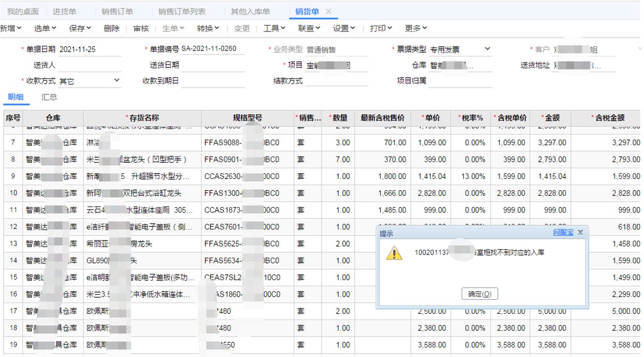The width and height of the screenshot is (644, 357).
Task: Click the 含税金额 column header
Action: point(608,118)
